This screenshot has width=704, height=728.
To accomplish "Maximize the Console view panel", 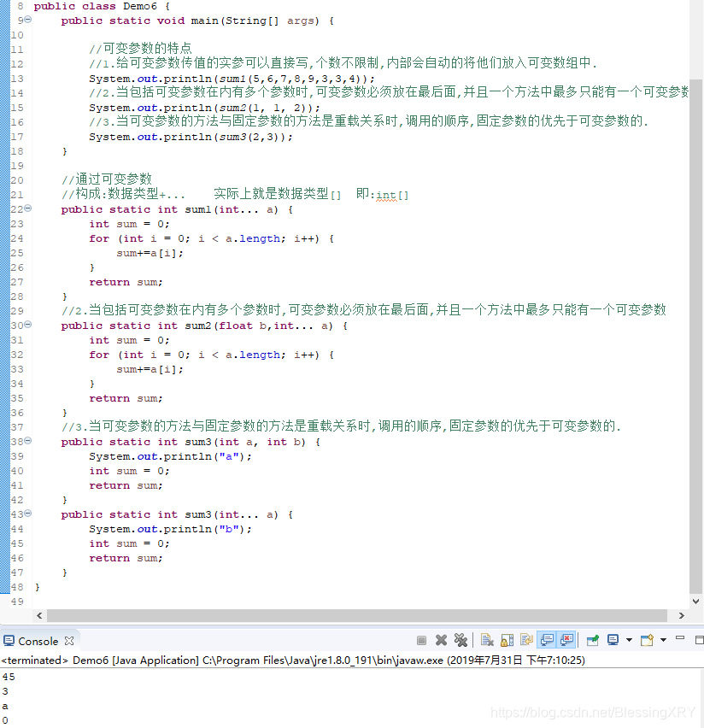I will pos(700,641).
